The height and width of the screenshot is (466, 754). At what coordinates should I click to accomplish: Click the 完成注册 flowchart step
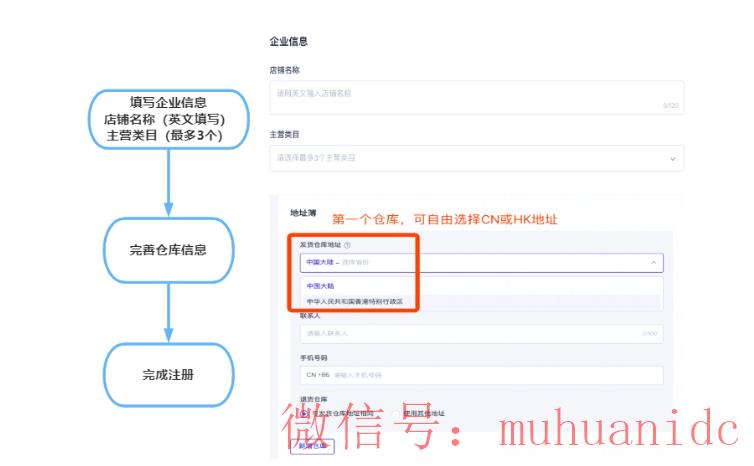tap(168, 375)
